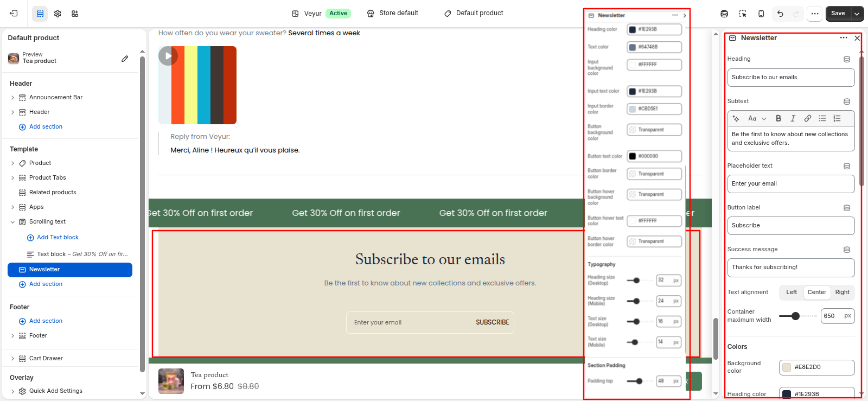The width and height of the screenshot is (868, 401).
Task: Click the Placeholder text input field
Action: coord(791,184)
